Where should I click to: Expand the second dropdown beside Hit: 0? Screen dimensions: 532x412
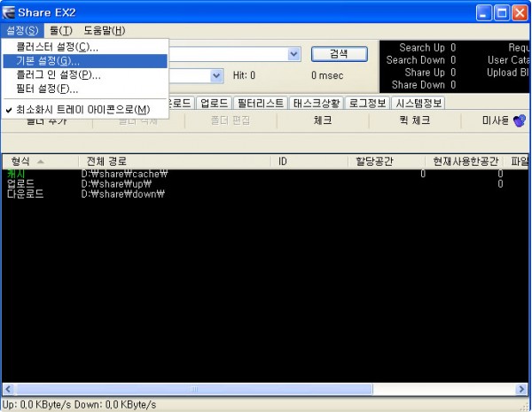point(216,75)
